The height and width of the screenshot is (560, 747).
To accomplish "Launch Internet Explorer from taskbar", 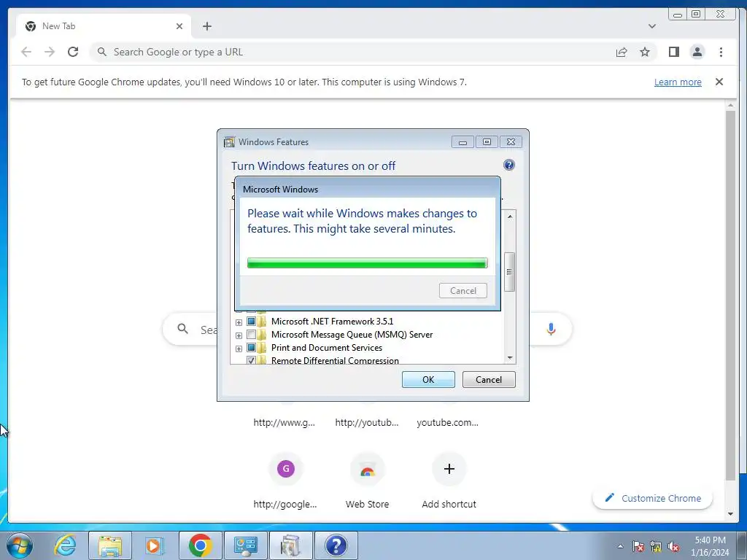I will (65, 545).
